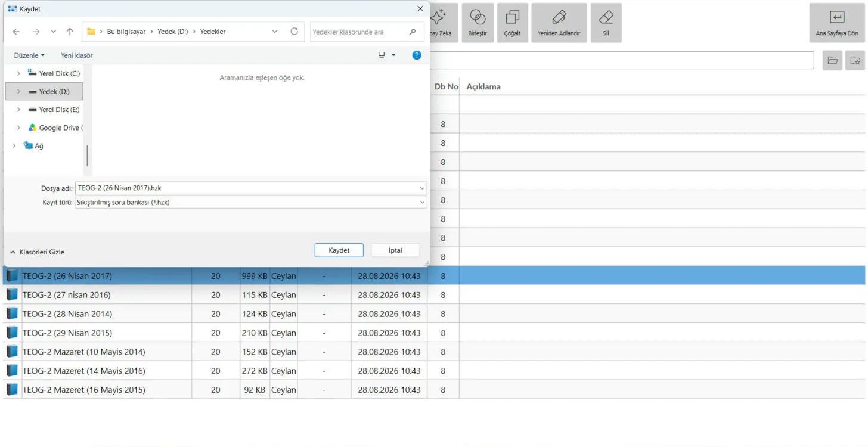Click book icon of TEOG-2 (28 Nisan 2014)

[12, 313]
